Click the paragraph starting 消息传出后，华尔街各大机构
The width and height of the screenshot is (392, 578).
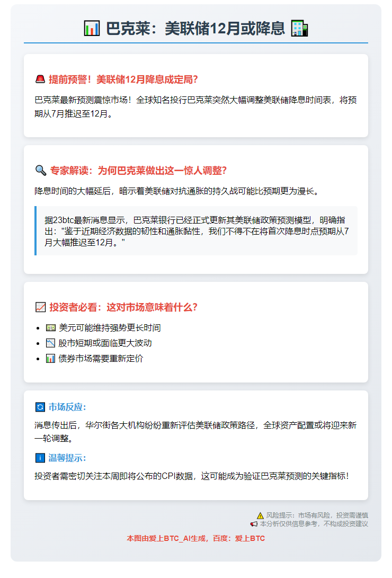click(195, 432)
